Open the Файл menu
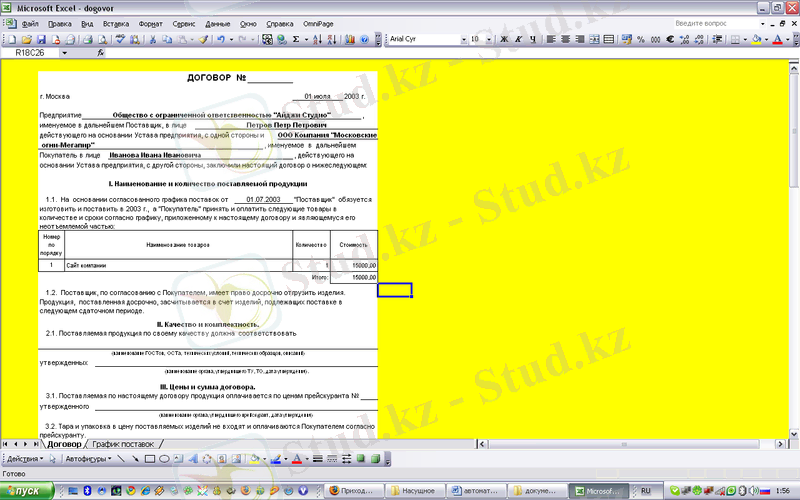 click(30, 24)
